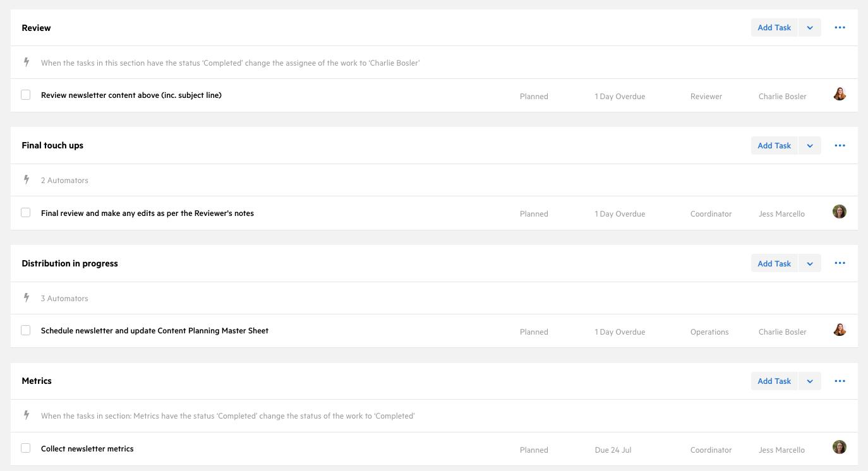Image resolution: width=868 pixels, height=471 pixels.
Task: Click the automation lightning icon in Review section
Action: coord(26,62)
